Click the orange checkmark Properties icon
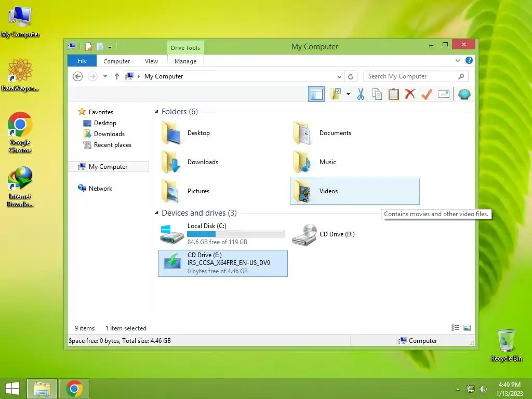Viewport: 532px width, 399px height. click(x=427, y=94)
